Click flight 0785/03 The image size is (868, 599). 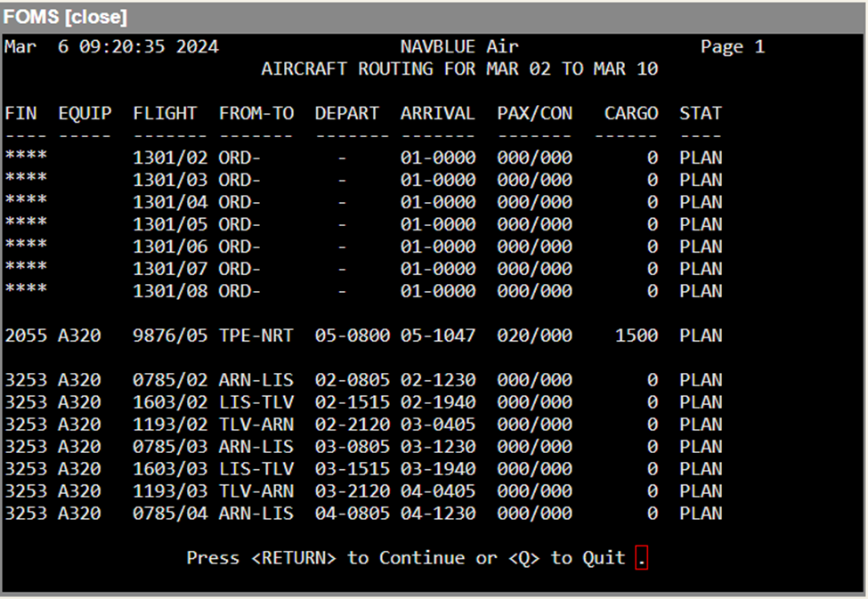click(x=170, y=446)
